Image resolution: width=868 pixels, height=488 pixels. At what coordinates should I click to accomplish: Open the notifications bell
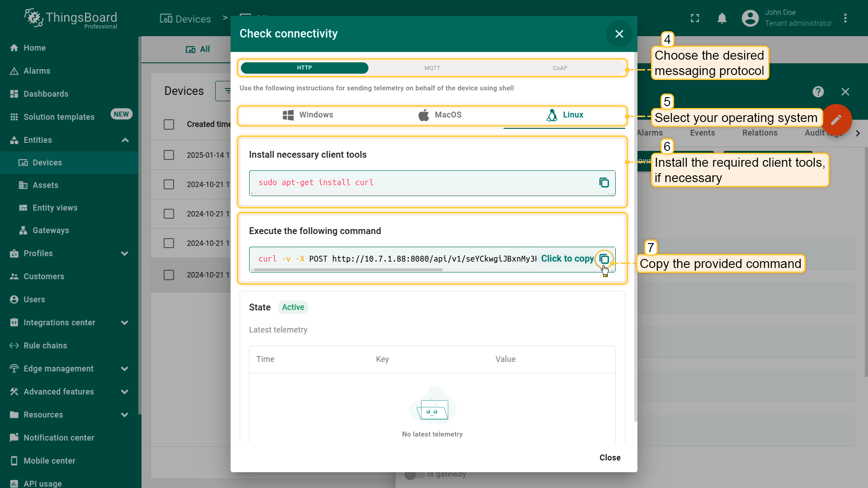point(722,18)
